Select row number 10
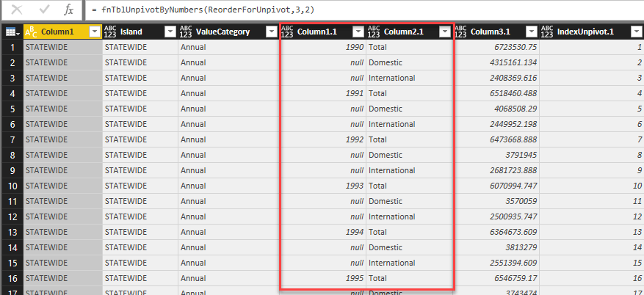This screenshot has height=295, width=644. (x=12, y=186)
